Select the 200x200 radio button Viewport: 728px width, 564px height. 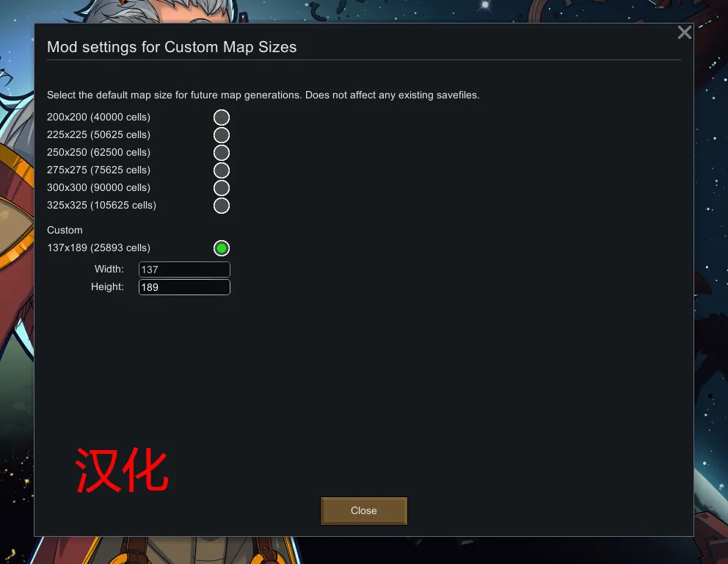coord(222,117)
